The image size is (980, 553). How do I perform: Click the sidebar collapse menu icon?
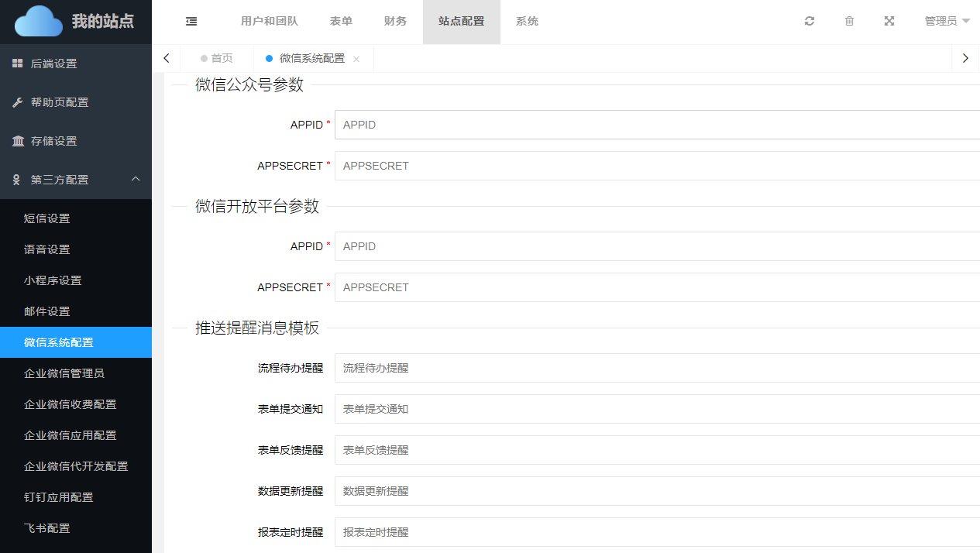pos(191,22)
